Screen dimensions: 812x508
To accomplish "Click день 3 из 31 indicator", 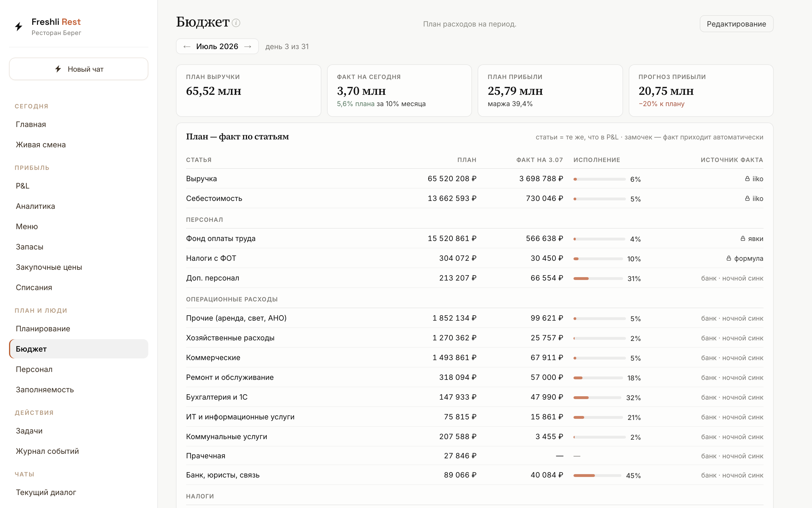I will [x=287, y=47].
